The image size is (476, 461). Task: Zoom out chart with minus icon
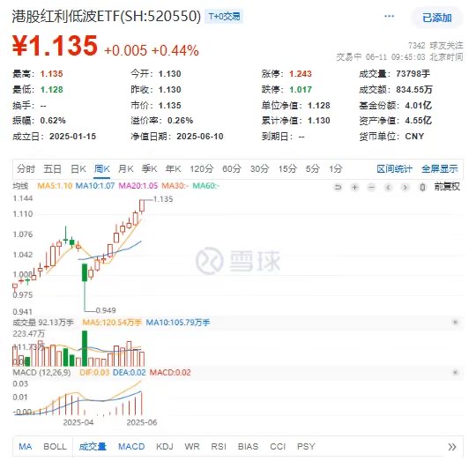click(x=371, y=187)
